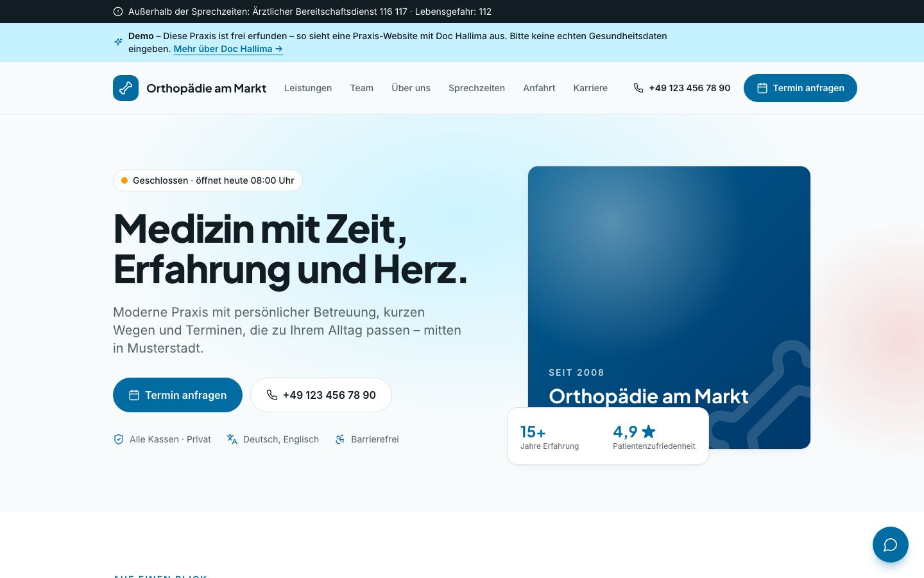Navigate to Sprechzeiten
The height and width of the screenshot is (578, 924).
point(477,88)
